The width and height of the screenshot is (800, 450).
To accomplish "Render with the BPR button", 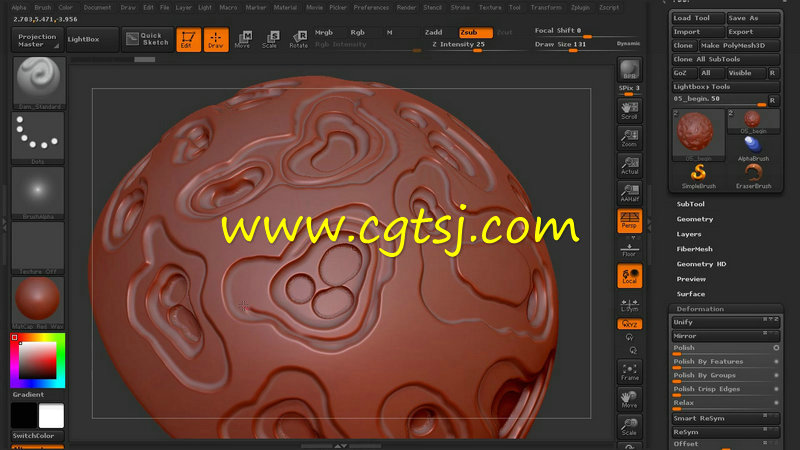I will [x=630, y=70].
